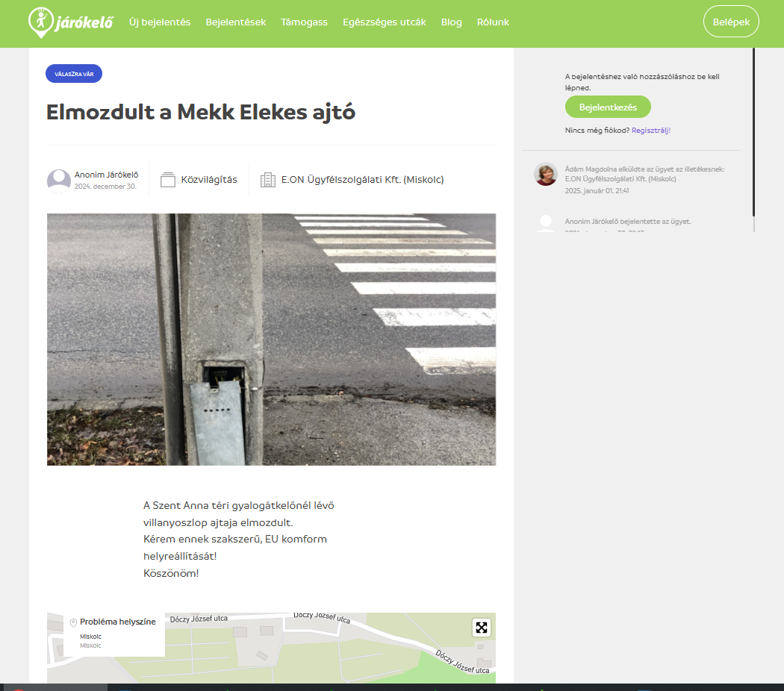Click the E.ON Ügyfélszolgálati Kft. (Miskolc) link
Screen dimensions: 784x691
pos(362,180)
